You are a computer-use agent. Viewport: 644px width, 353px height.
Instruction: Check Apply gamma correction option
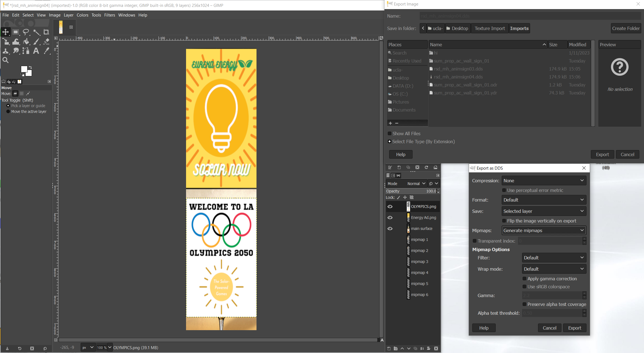click(525, 279)
